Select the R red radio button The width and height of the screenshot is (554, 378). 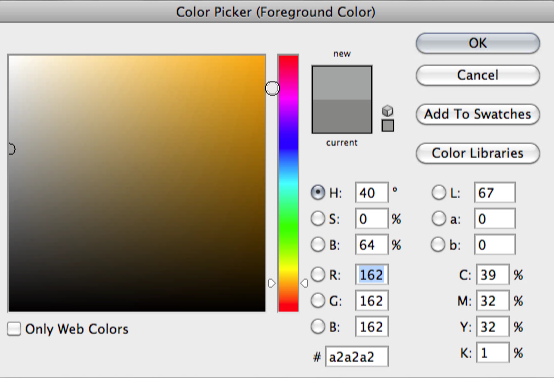tap(318, 274)
